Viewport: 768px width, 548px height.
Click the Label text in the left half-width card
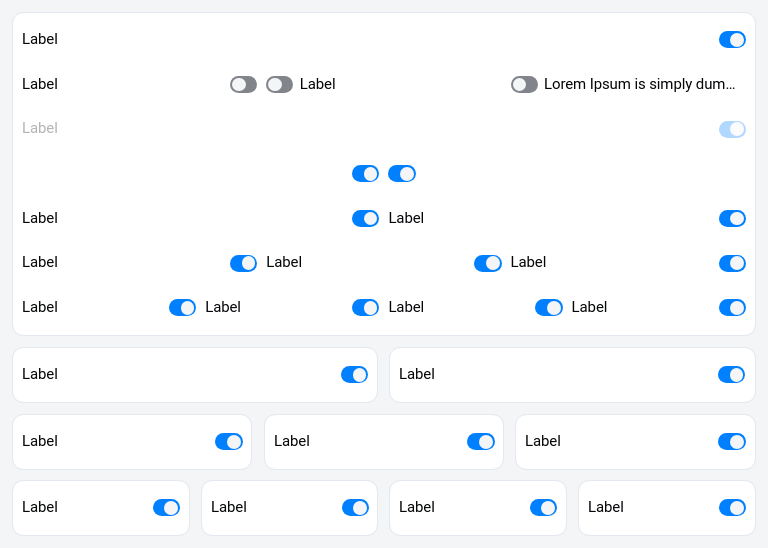pyautogui.click(x=40, y=374)
